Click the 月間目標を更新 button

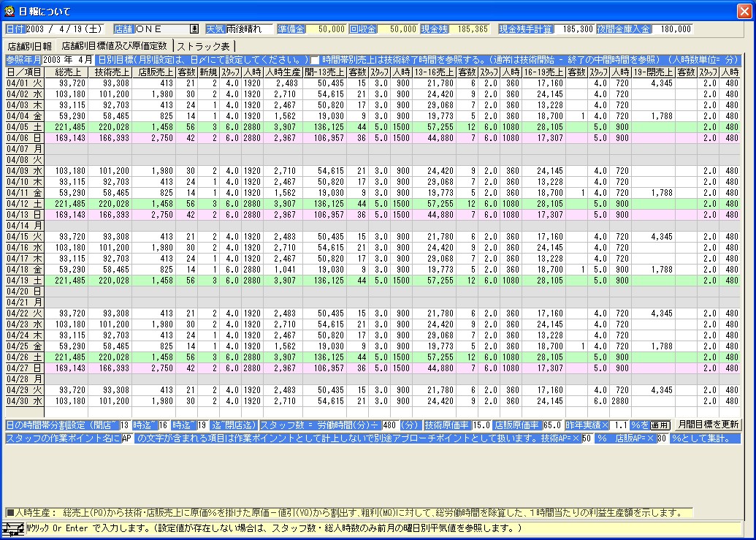(x=709, y=425)
